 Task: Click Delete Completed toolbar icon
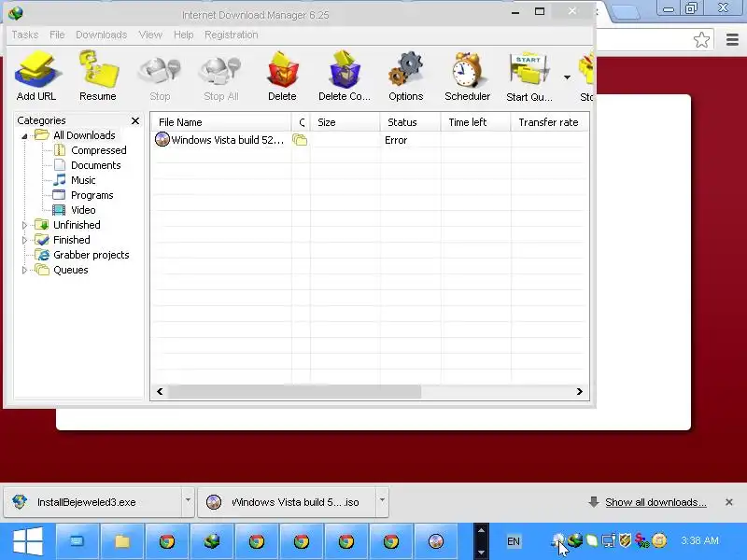click(344, 77)
